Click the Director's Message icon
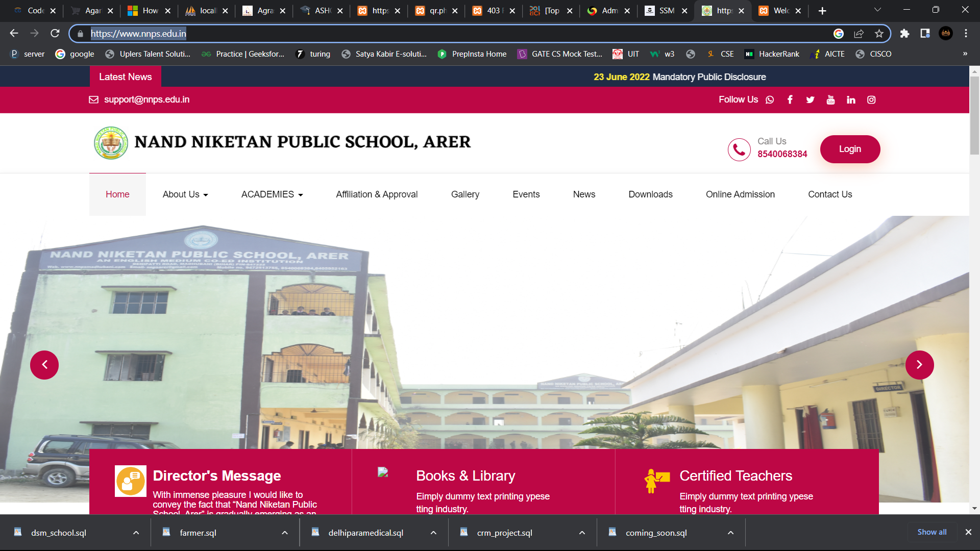980x551 pixels. (x=131, y=481)
